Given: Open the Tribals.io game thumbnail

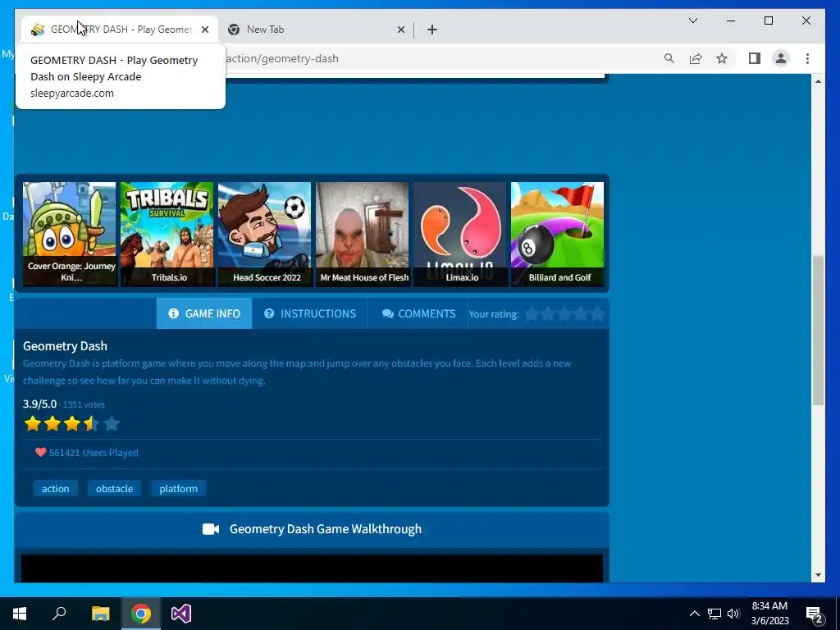Looking at the screenshot, I should (x=167, y=234).
